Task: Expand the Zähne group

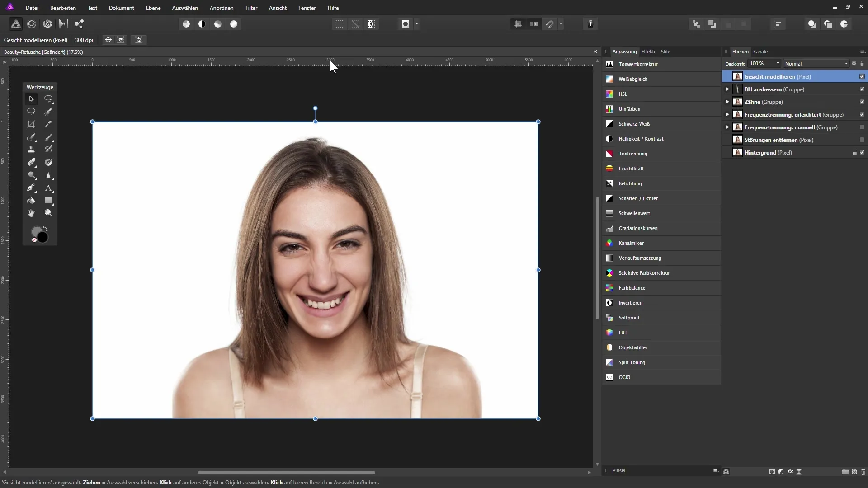Action: tap(727, 102)
